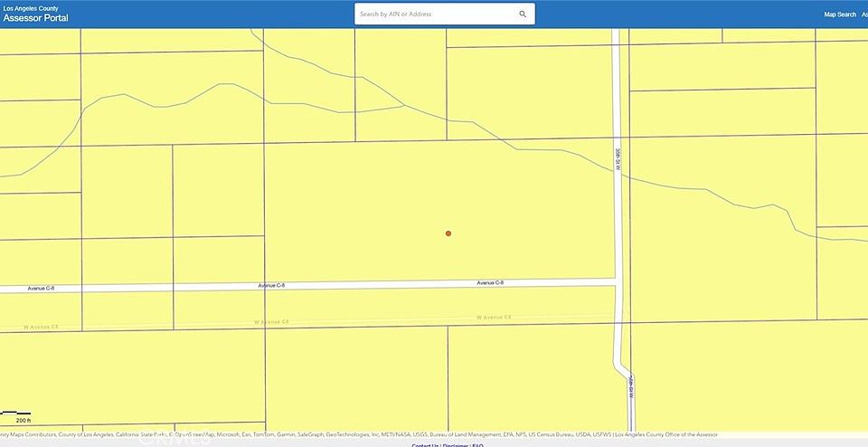Open the Map Search link
Viewport: 868px width, 447px height.
(840, 14)
